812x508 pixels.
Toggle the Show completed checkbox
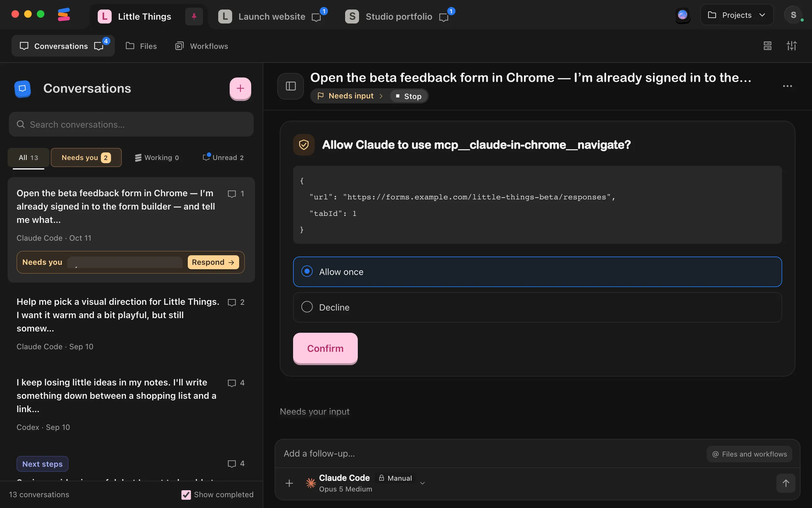(x=186, y=495)
